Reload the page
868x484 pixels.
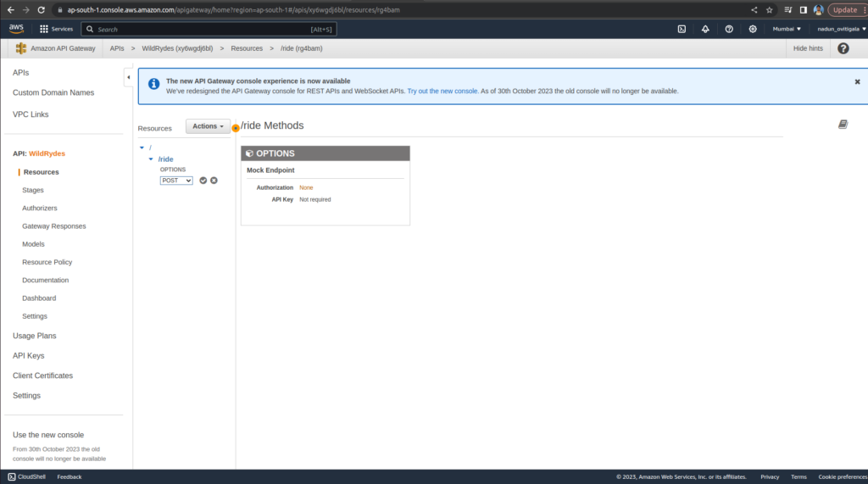pos(41,10)
